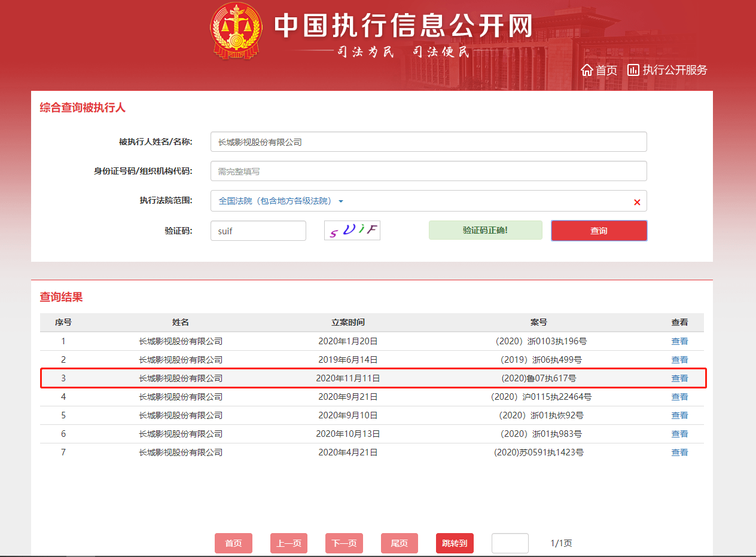756x557 pixels.
Task: View details for case (2020)苏0591执1423号
Action: [x=679, y=452]
